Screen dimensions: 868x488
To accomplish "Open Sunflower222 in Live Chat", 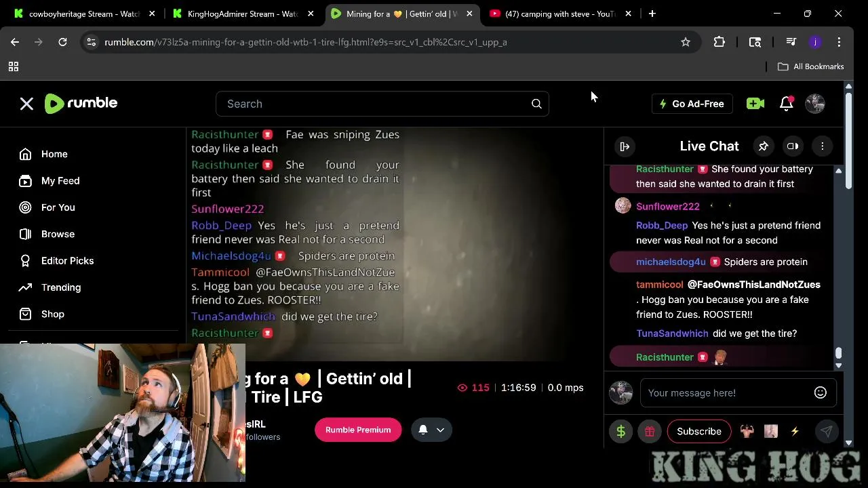I will [668, 206].
